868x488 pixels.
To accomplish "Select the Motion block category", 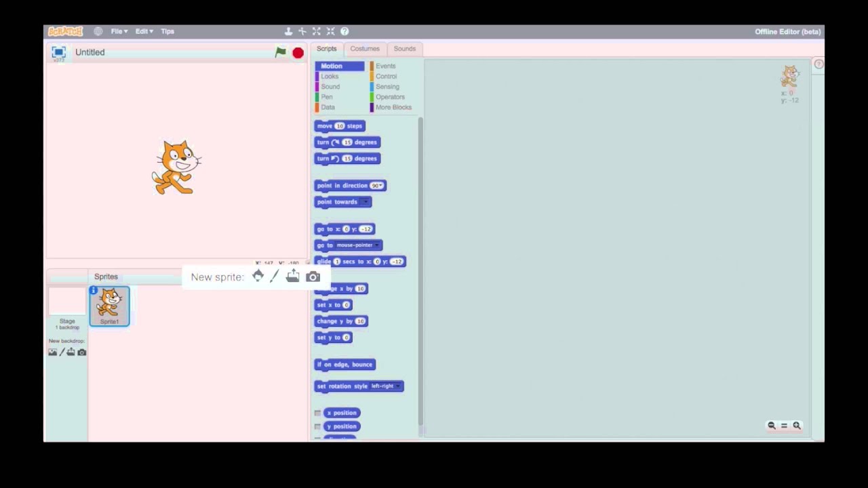I will (339, 66).
